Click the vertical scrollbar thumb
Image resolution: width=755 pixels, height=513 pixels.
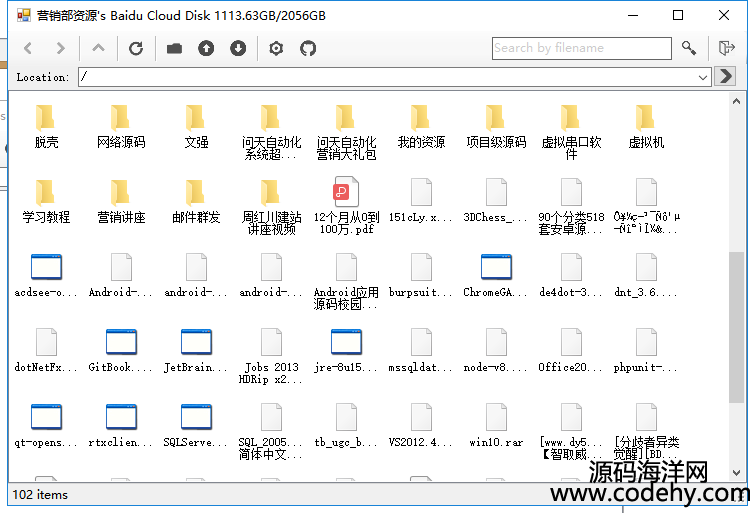[736, 327]
